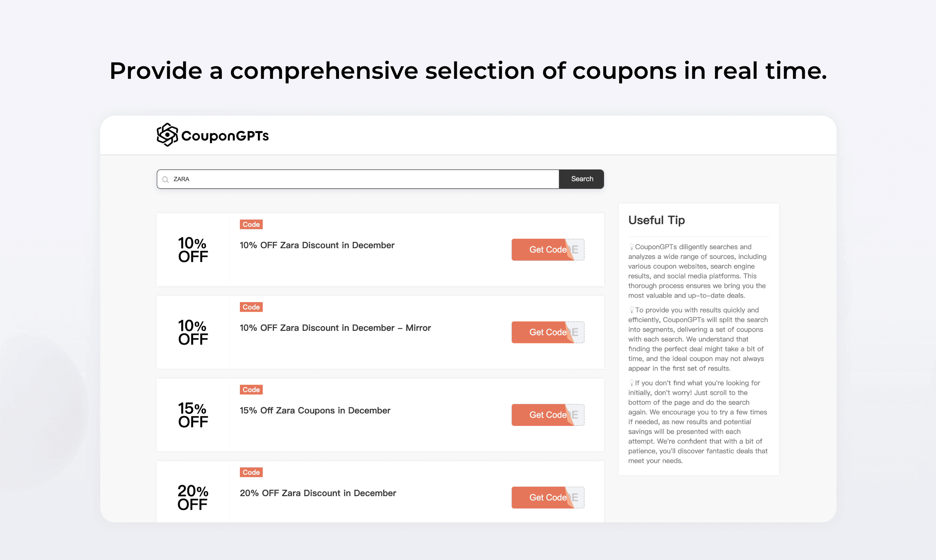Click the CouponGPTs brand name text

coord(225,136)
